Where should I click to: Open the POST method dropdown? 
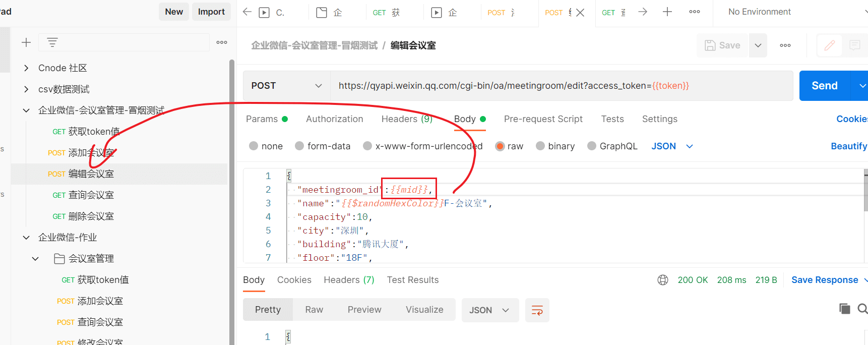click(x=286, y=86)
